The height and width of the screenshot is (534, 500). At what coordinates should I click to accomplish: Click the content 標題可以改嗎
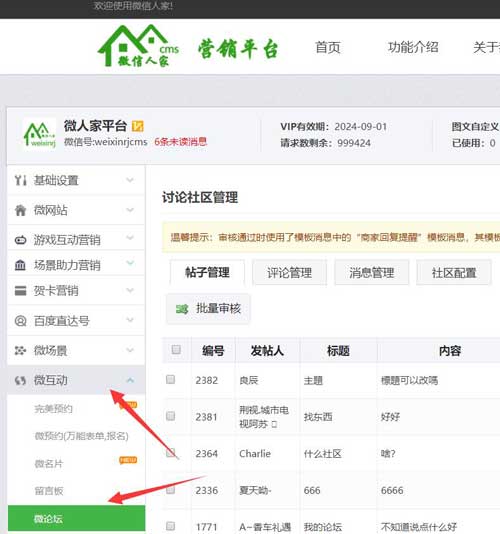click(409, 380)
